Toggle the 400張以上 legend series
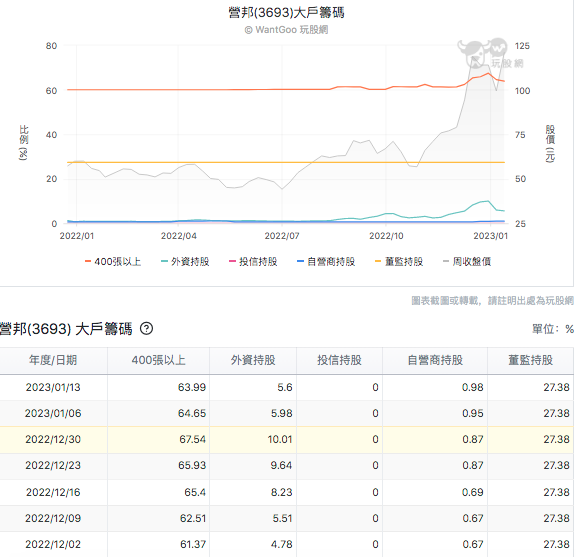 tap(113, 262)
